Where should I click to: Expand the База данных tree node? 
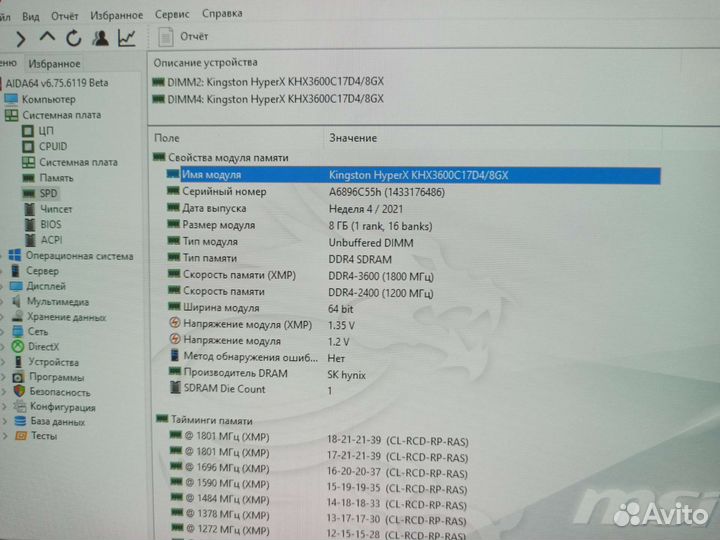(x=5, y=422)
